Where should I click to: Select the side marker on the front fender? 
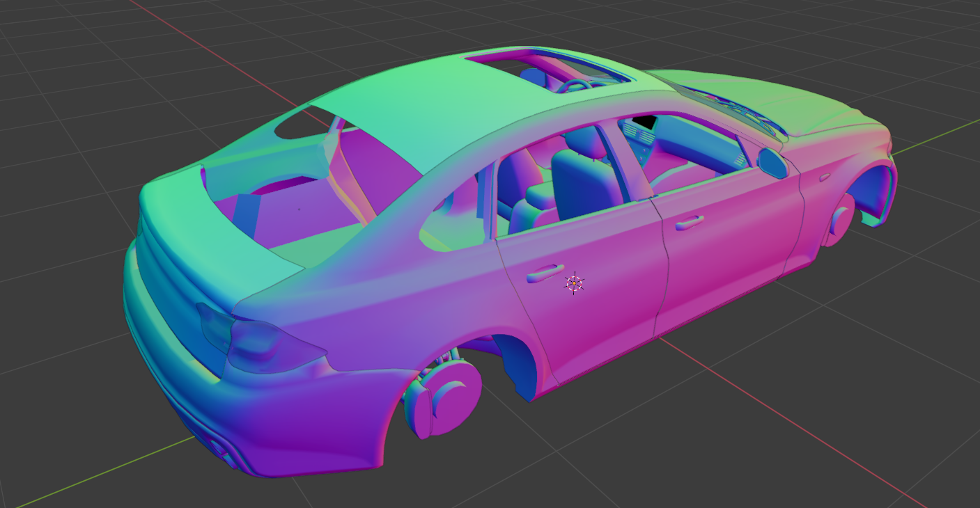tap(825, 177)
